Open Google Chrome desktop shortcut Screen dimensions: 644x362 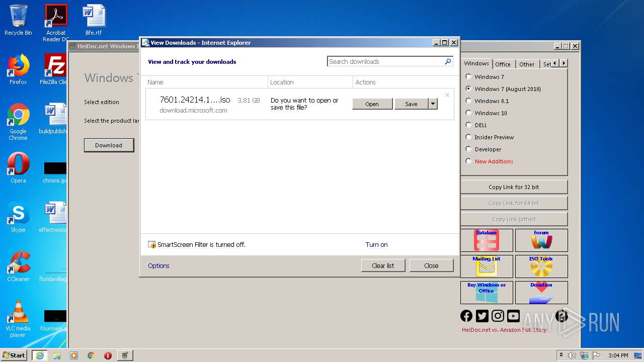(x=18, y=122)
